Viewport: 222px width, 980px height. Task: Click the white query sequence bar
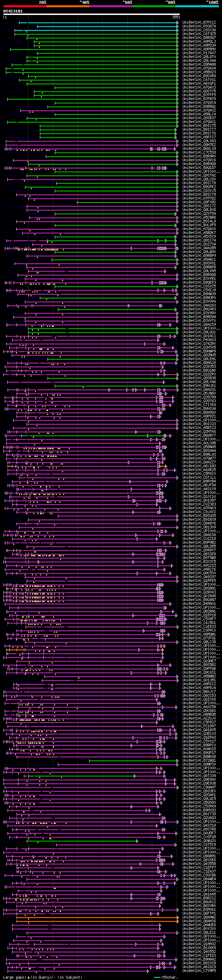click(92, 15)
